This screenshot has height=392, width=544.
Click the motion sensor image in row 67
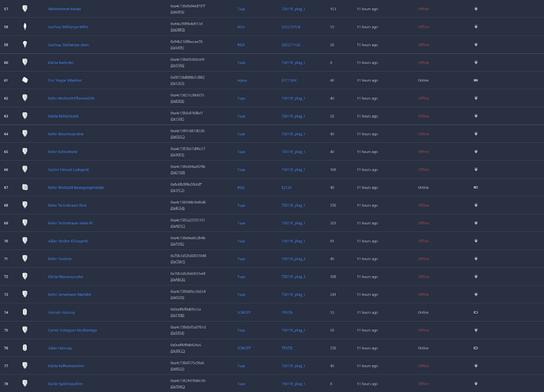(x=24, y=187)
